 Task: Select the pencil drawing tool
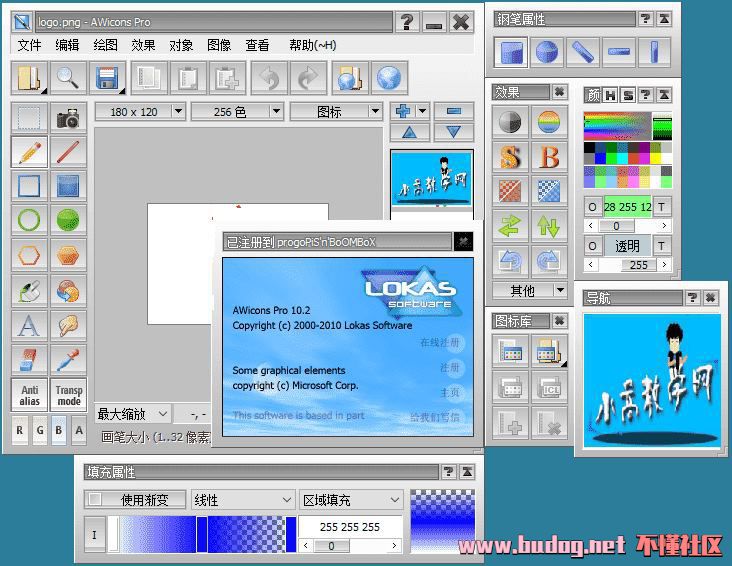(29, 152)
